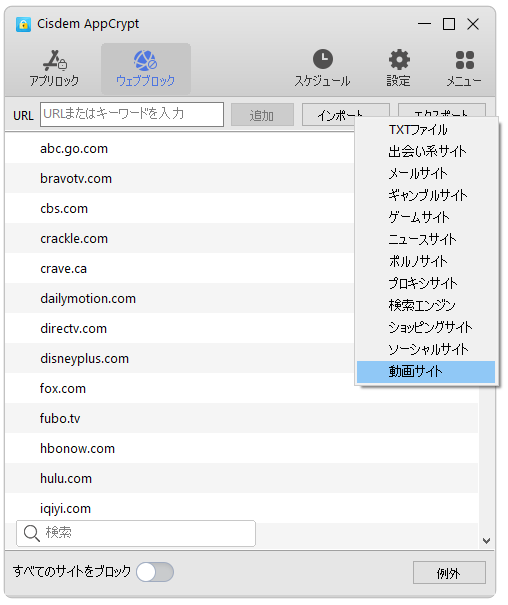Click the エクスポート button
This screenshot has height=605, width=508.
[442, 110]
